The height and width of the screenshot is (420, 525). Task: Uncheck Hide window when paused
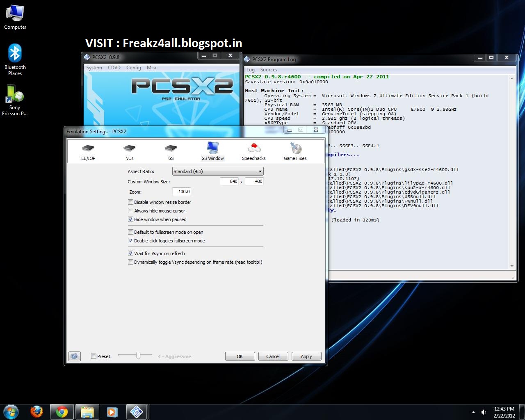(130, 219)
